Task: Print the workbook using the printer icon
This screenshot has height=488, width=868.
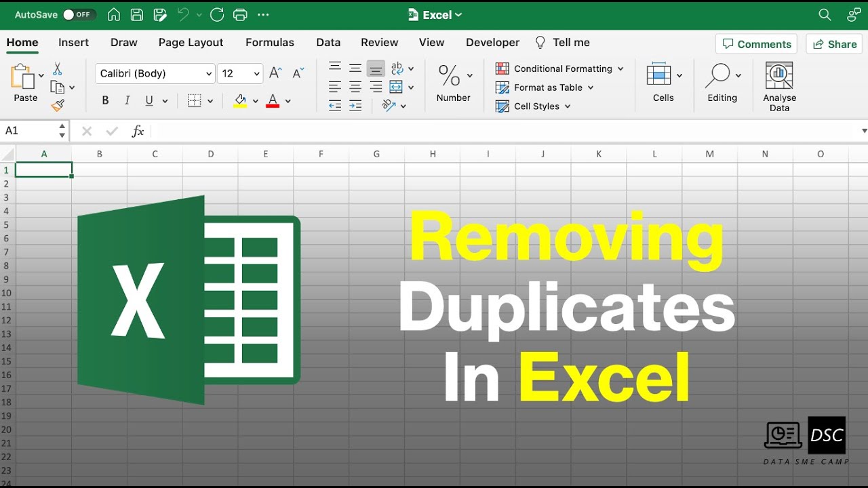Action: (240, 14)
